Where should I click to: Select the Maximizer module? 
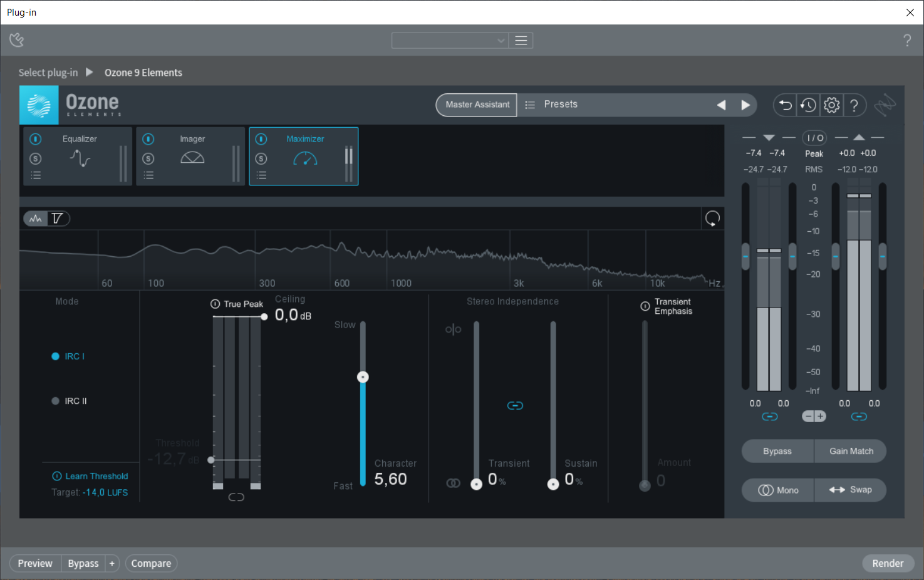(305, 157)
